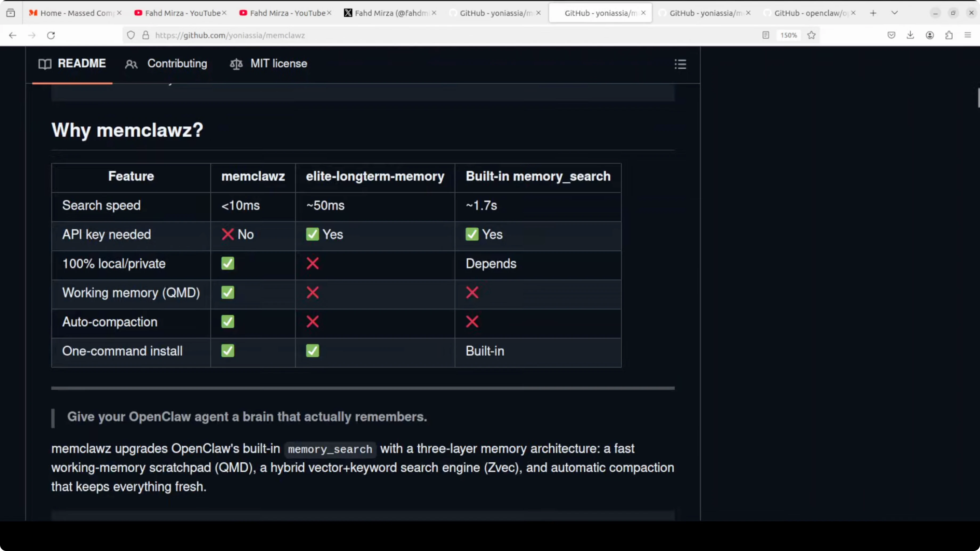Click the 150% zoom level indicator
Image resolution: width=980 pixels, height=551 pixels.
(789, 35)
